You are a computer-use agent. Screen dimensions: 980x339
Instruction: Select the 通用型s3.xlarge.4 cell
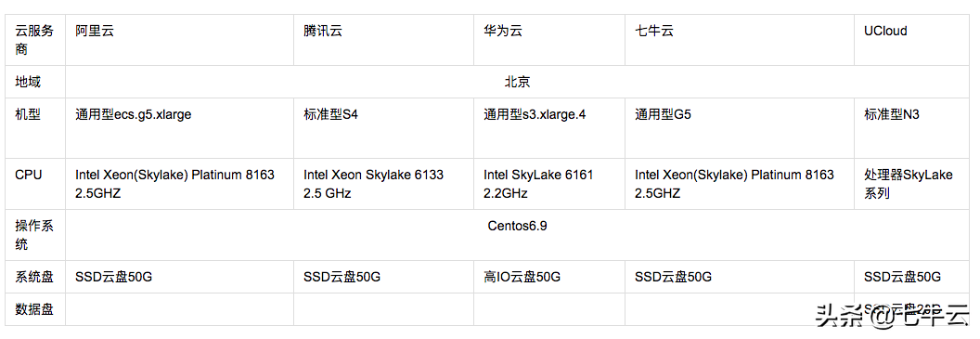click(x=549, y=128)
